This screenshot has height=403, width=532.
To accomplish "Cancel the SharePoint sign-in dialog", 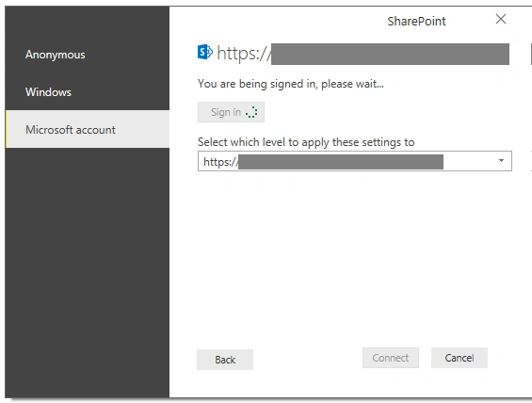I will [459, 358].
